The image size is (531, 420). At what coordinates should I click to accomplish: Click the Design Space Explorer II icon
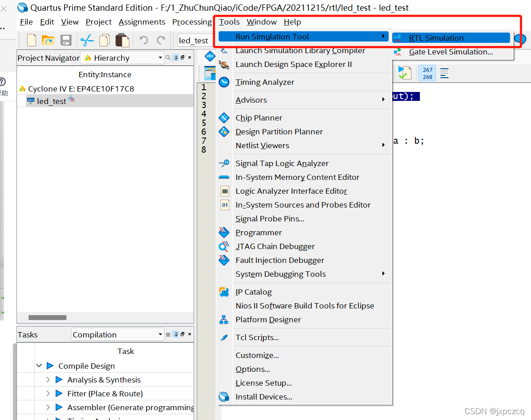click(x=224, y=64)
